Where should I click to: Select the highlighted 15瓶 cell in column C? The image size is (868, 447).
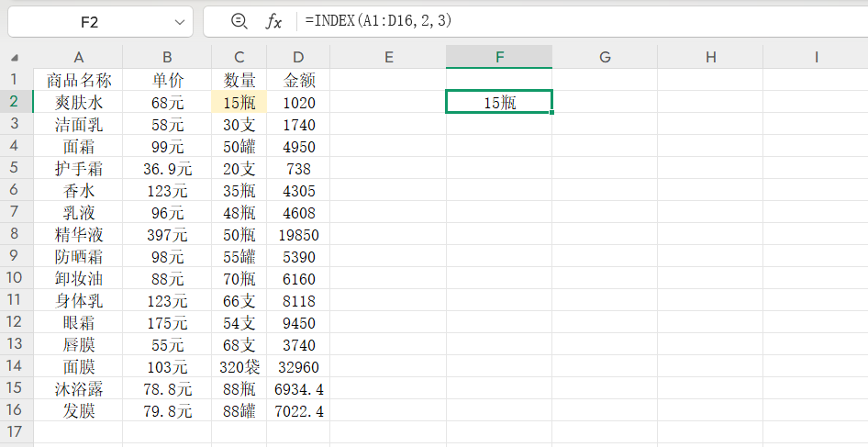[239, 102]
